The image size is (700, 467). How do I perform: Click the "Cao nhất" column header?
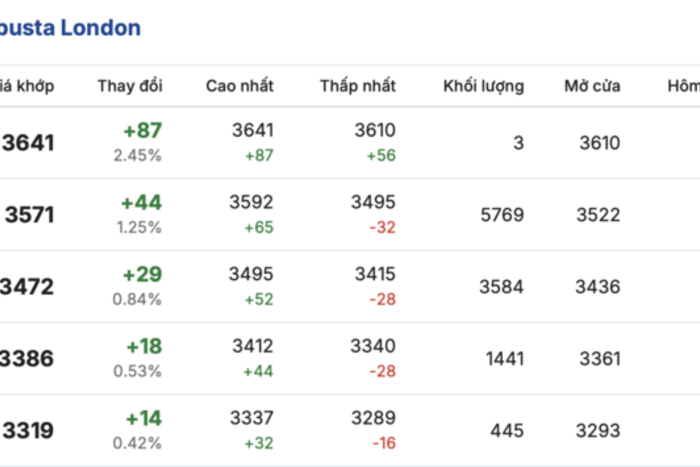click(x=240, y=86)
